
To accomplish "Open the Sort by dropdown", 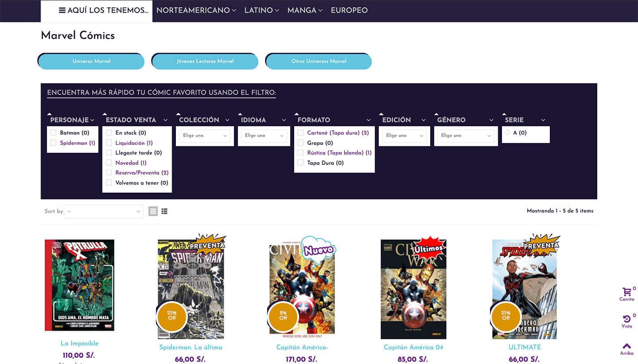I will 104,211.
